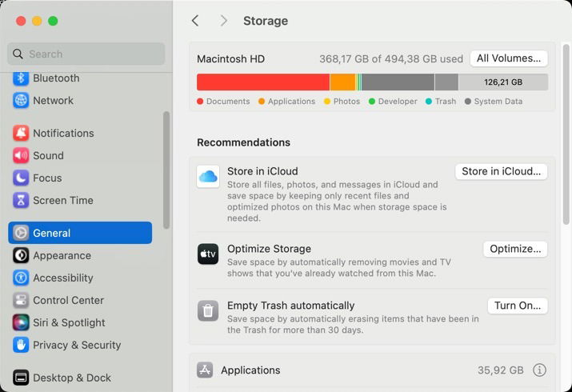Click the General gear icon
572x392 pixels.
point(21,233)
